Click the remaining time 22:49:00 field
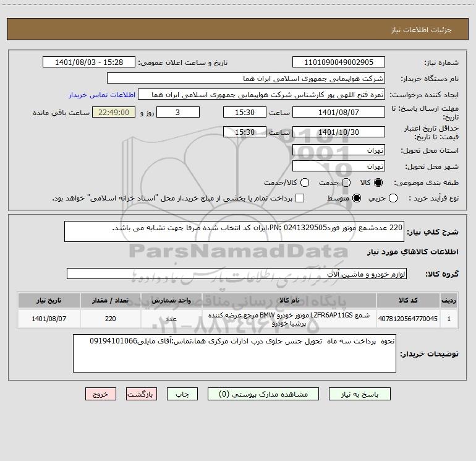This screenshot has height=461, width=476. pyautogui.click(x=114, y=113)
